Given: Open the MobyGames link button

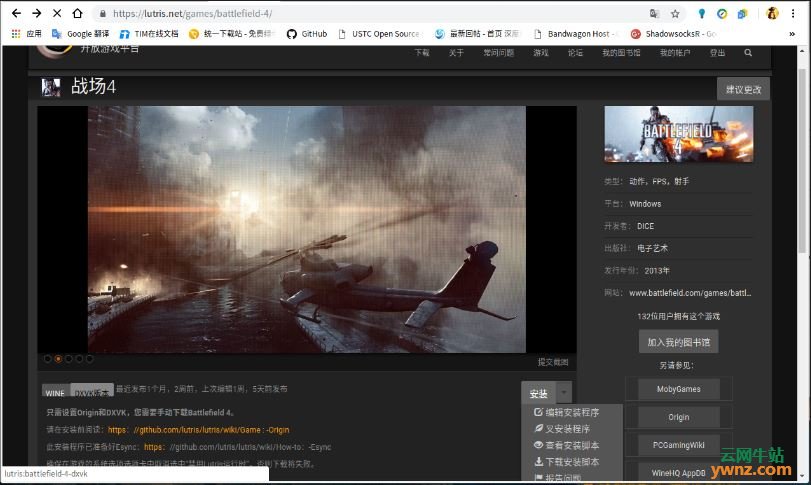Looking at the screenshot, I should point(679,389).
